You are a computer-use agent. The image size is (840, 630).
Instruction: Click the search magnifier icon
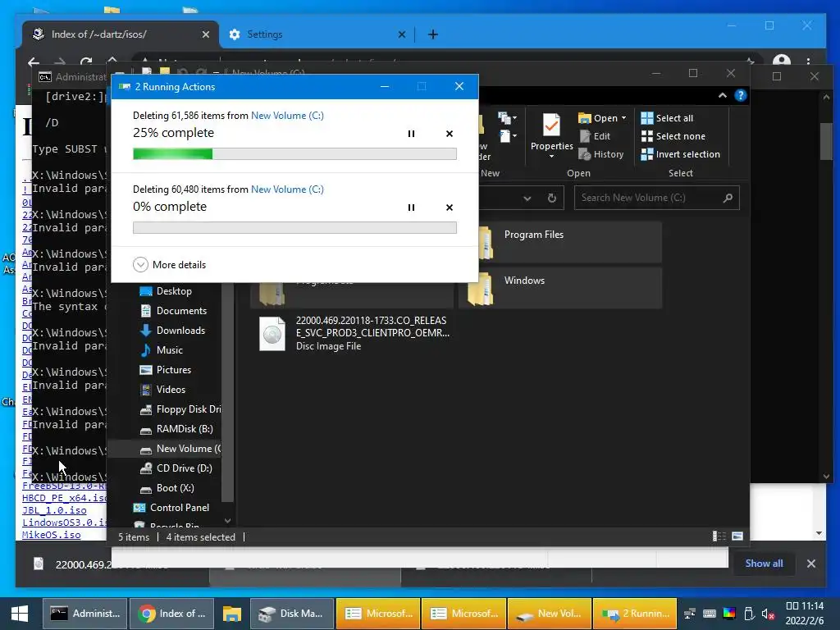point(728,198)
